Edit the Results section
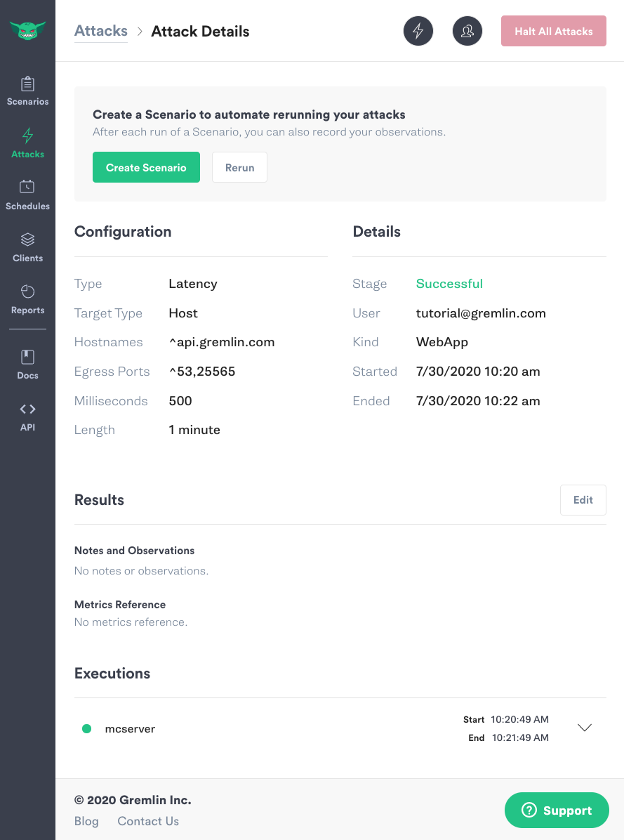 pyautogui.click(x=583, y=500)
